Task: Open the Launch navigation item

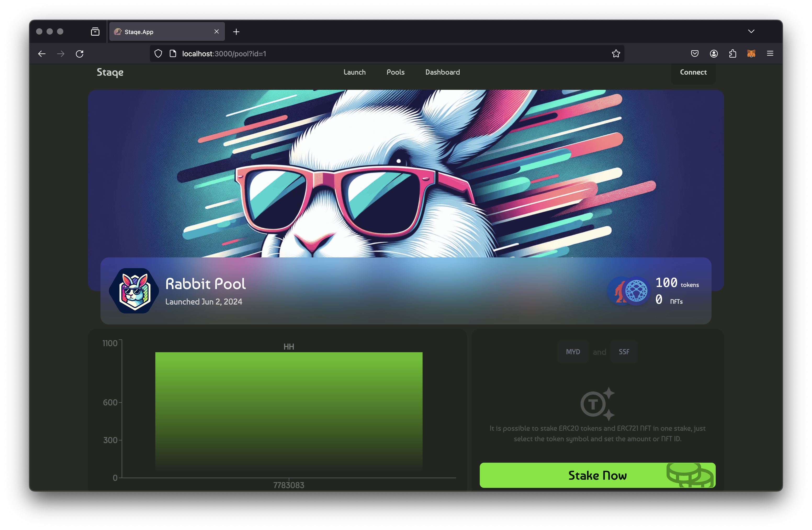Action: [354, 72]
